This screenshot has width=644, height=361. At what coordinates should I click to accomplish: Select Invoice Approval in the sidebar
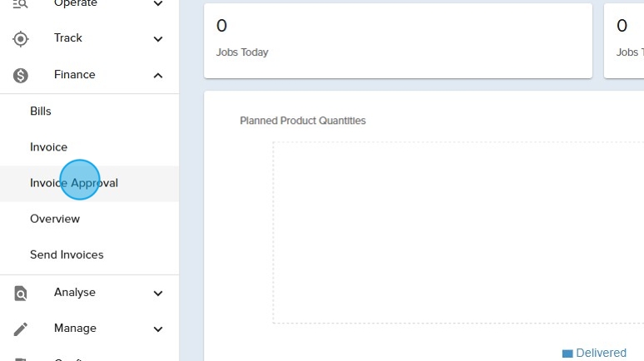(x=74, y=183)
